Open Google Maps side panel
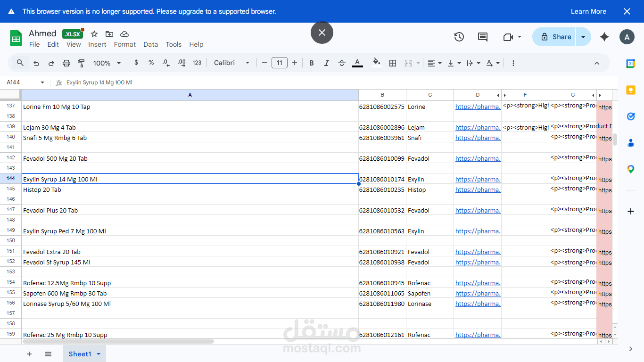Image resolution: width=644 pixels, height=362 pixels. click(631, 169)
